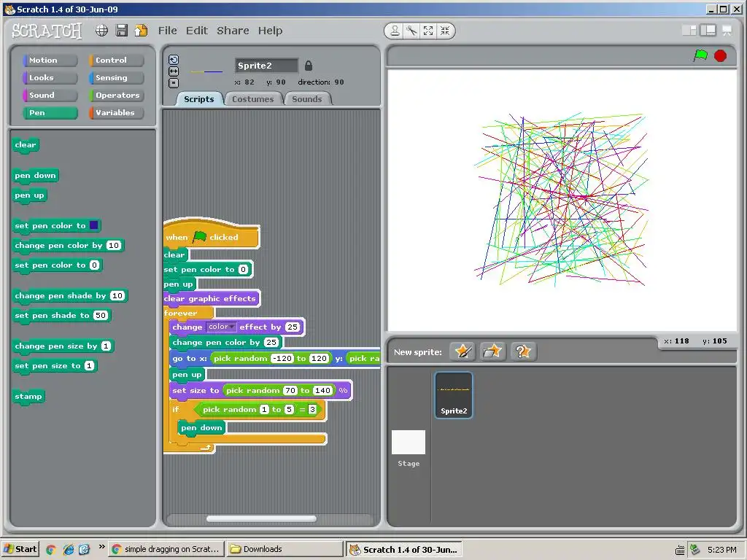Screen dimensions: 747x560
Task: Open the Help menu
Action: (270, 31)
